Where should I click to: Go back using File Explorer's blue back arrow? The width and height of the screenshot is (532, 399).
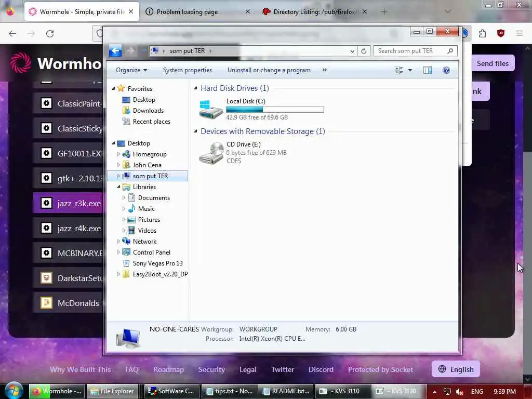coord(115,51)
